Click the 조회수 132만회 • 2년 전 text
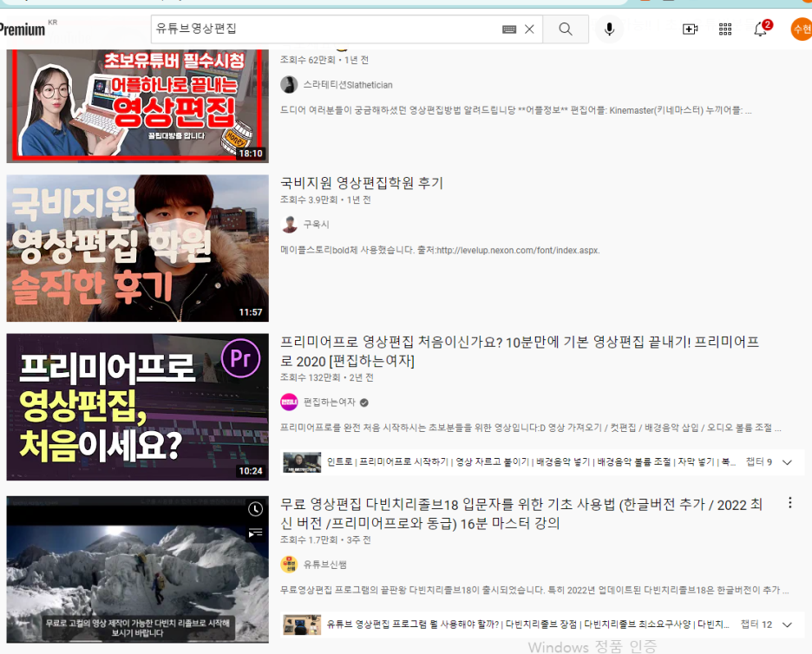812x654 pixels. point(327,377)
